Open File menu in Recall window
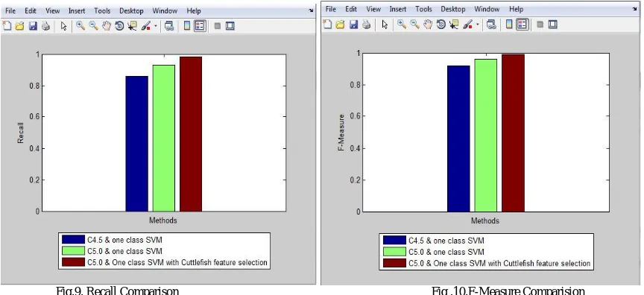 pos(10,10)
